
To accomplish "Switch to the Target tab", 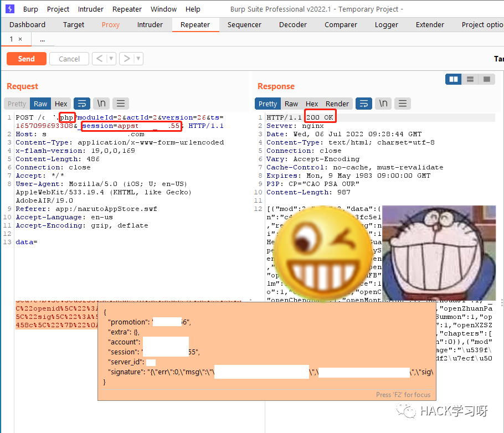I will click(x=74, y=25).
